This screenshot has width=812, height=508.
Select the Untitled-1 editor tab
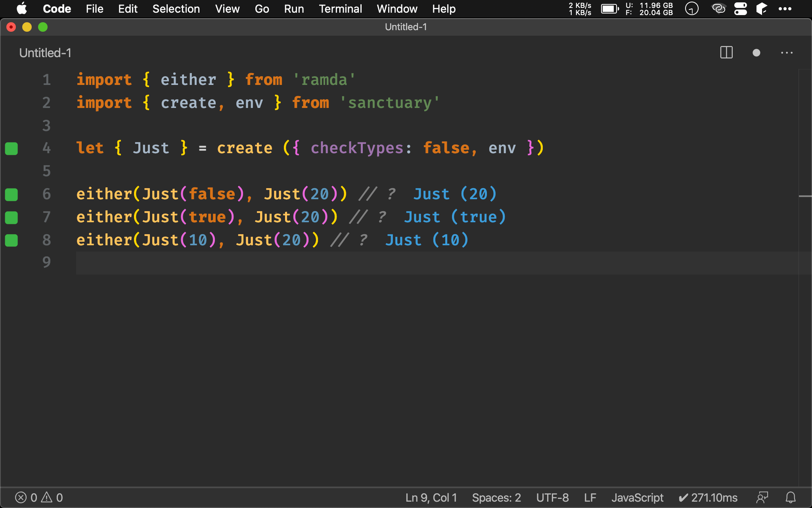click(x=45, y=53)
